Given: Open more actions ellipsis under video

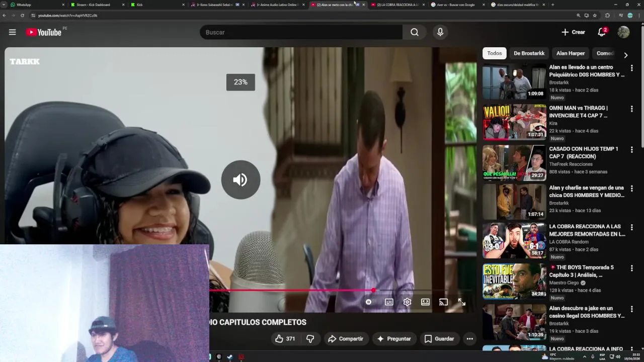Looking at the screenshot, I should pos(469,339).
